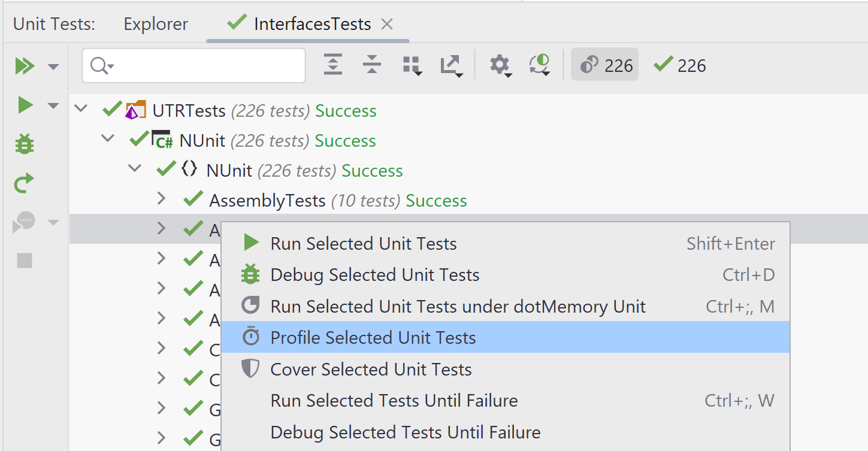The height and width of the screenshot is (451, 868).
Task: Click the UTRTests solution icon
Action: tap(135, 110)
